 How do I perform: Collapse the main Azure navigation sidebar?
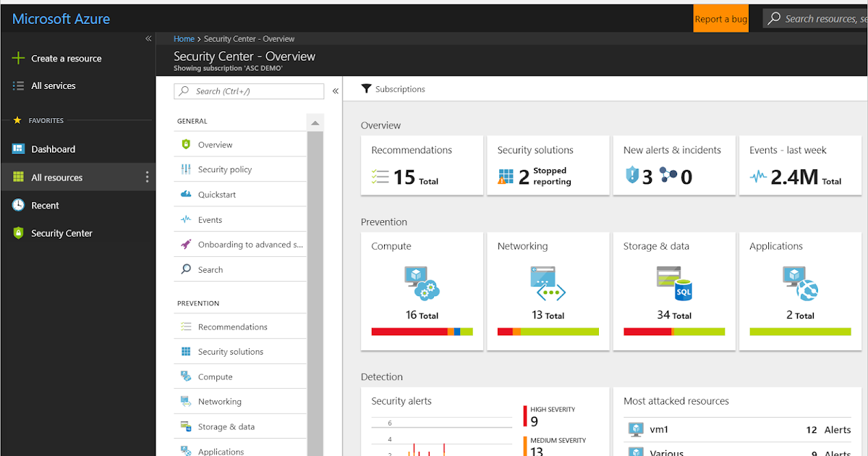tap(148, 38)
